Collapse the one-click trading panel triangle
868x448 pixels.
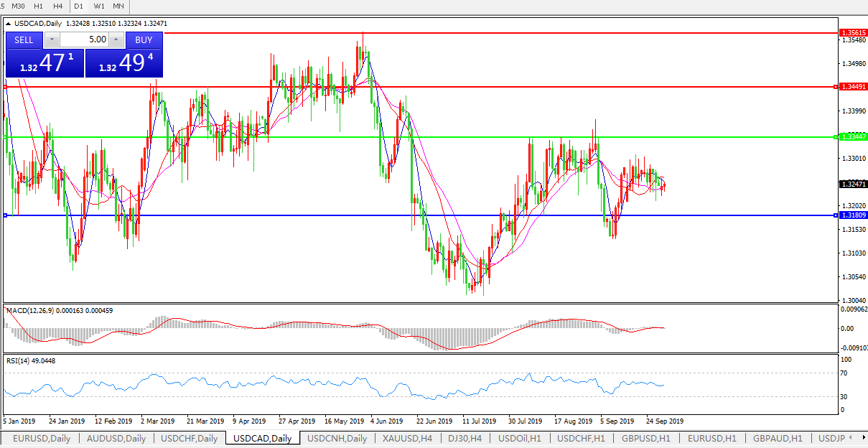(9, 24)
